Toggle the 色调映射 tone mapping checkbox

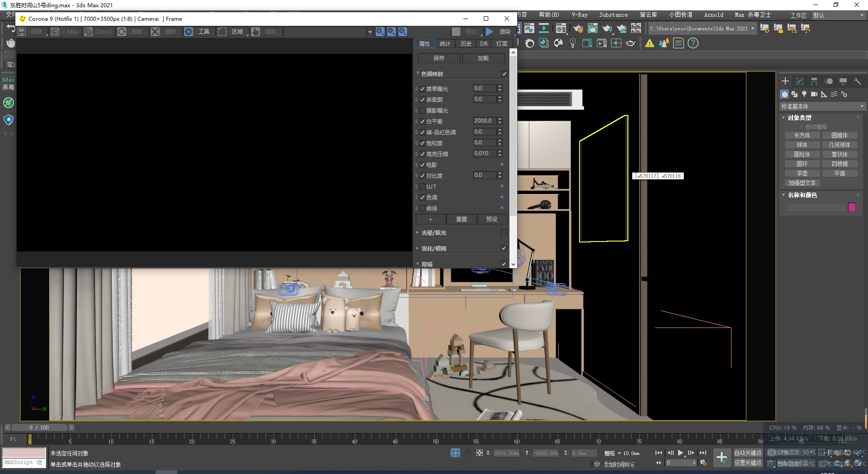click(x=504, y=74)
